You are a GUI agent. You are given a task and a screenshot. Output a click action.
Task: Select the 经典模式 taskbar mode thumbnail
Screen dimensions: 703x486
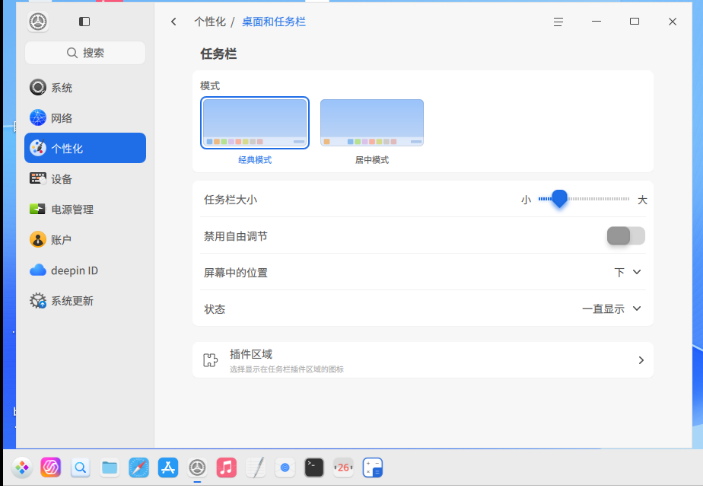click(x=255, y=122)
